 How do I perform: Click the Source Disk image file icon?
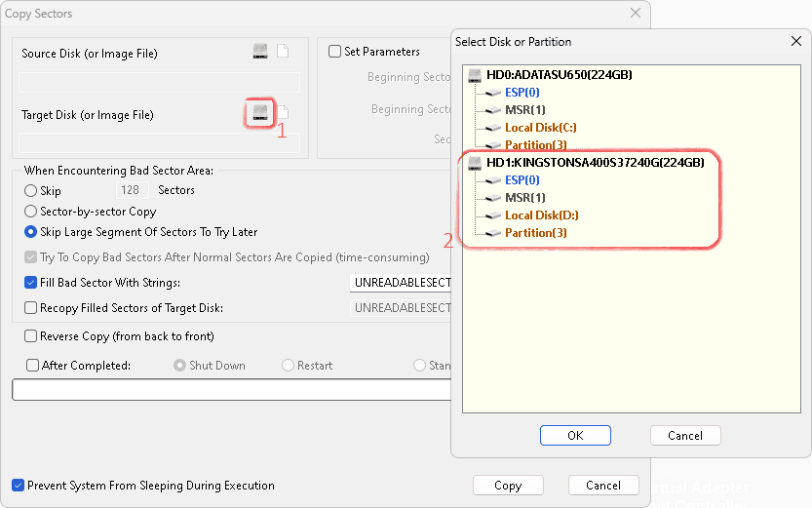[x=283, y=52]
